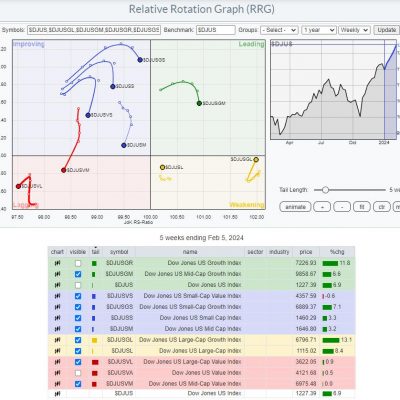Open the 1 year period dropdown
This screenshot has width=400, height=400.
coord(319,30)
